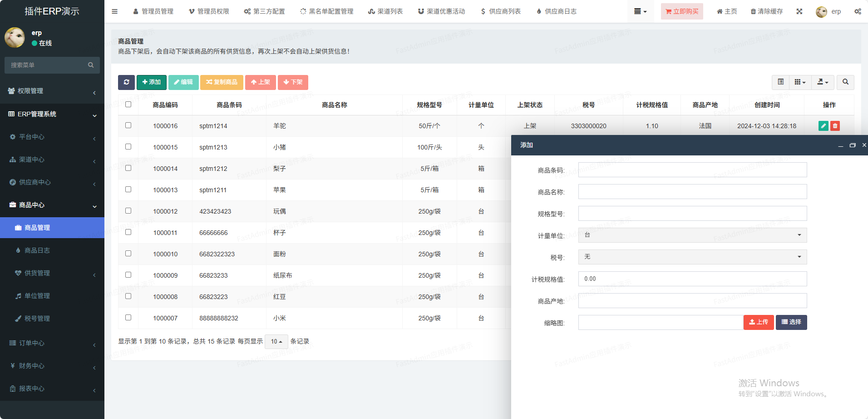Click the red 上传 upload button
The image size is (868, 419).
[758, 322]
